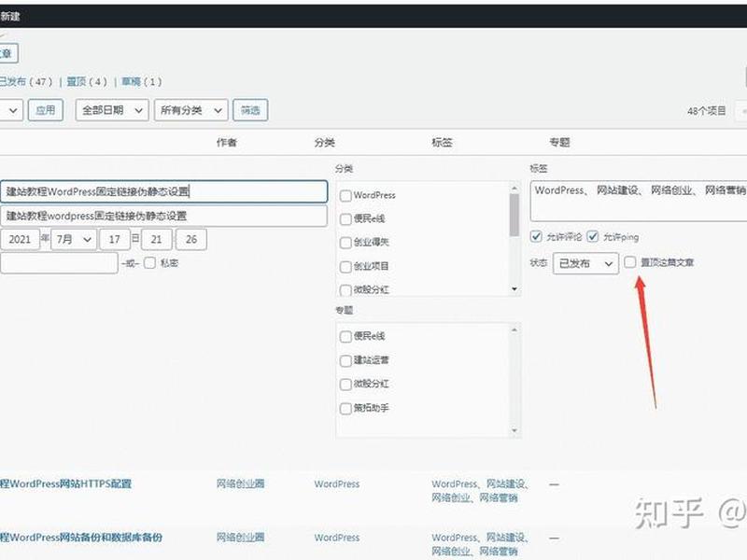Click the password field before 私密
Image resolution: width=747 pixels, height=560 pixels.
59,263
